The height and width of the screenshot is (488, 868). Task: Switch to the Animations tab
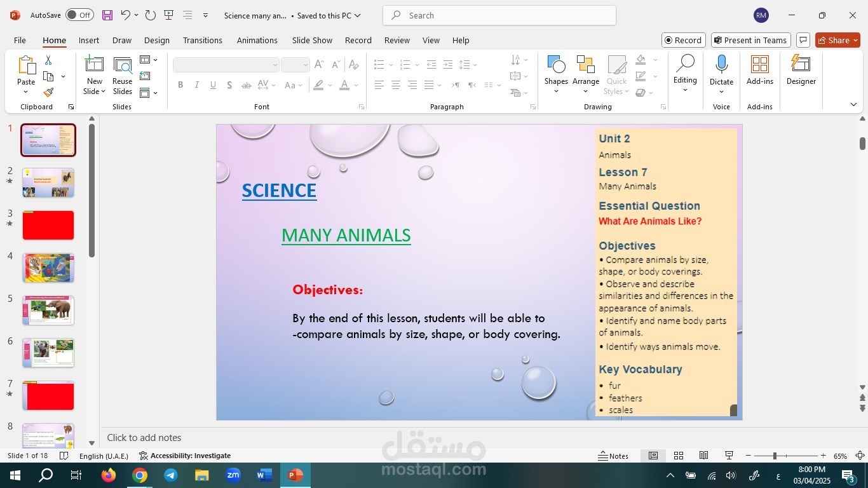coord(257,40)
